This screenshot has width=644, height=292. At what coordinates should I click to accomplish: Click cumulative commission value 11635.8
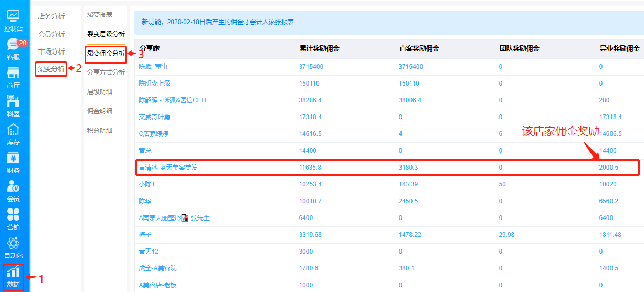click(x=310, y=168)
